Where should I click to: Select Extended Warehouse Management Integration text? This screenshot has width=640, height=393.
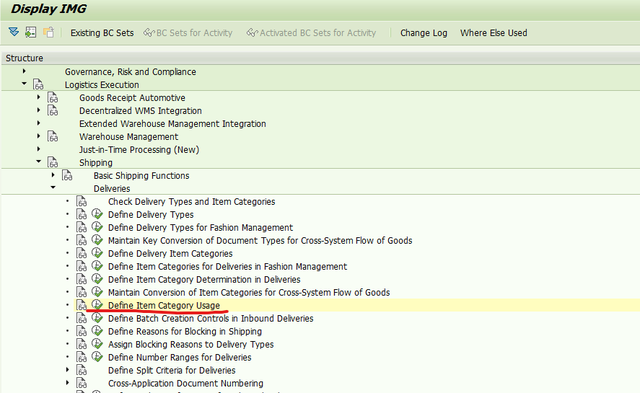click(173, 124)
